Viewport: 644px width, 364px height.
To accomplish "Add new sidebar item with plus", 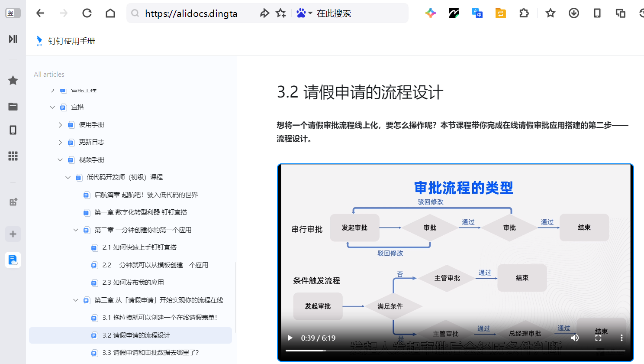I will point(13,234).
